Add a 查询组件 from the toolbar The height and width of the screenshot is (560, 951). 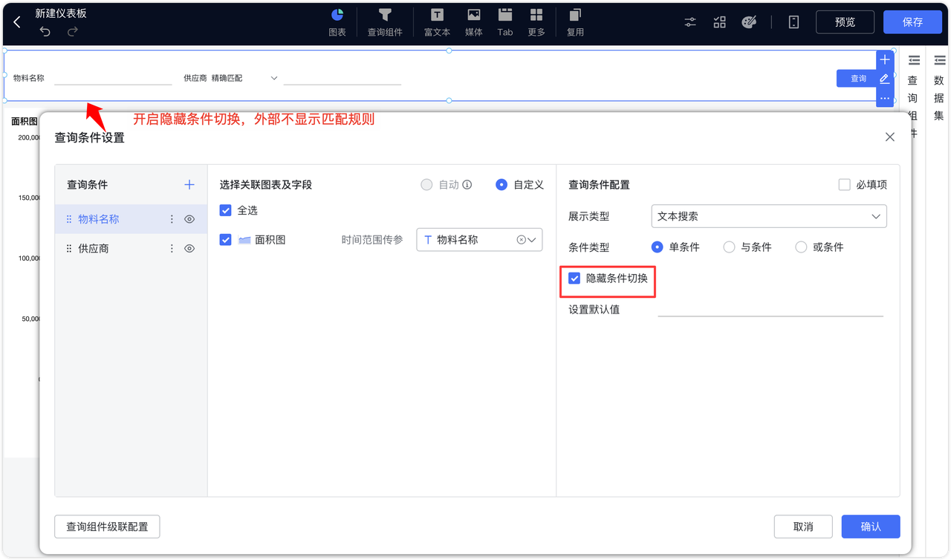pos(385,22)
